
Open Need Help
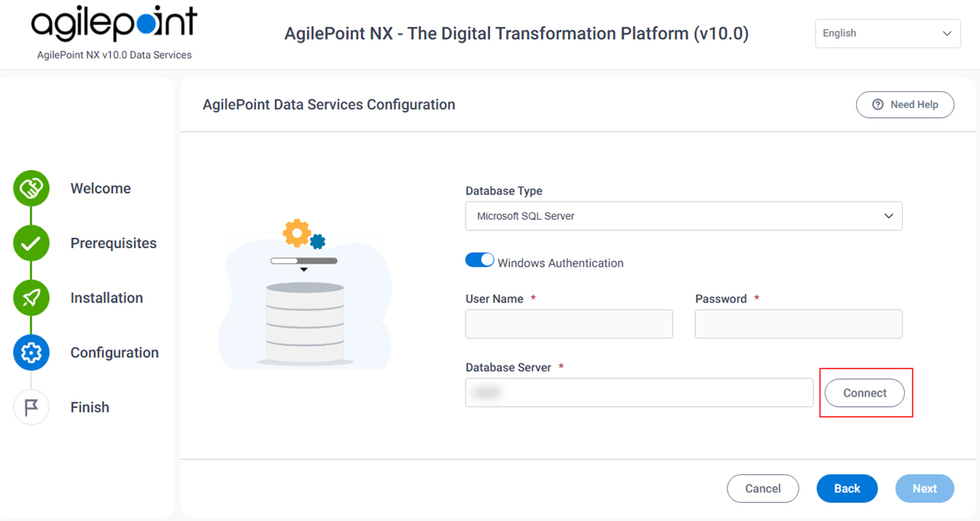tap(905, 105)
